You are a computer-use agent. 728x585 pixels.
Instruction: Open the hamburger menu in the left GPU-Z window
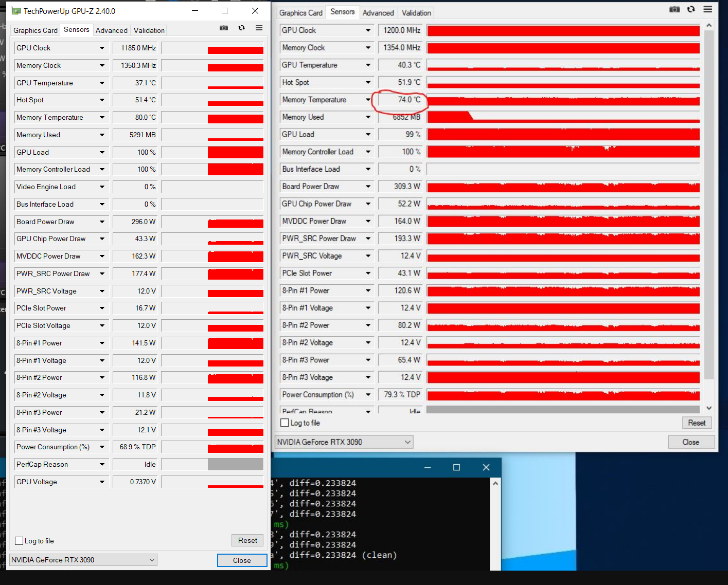coord(259,28)
